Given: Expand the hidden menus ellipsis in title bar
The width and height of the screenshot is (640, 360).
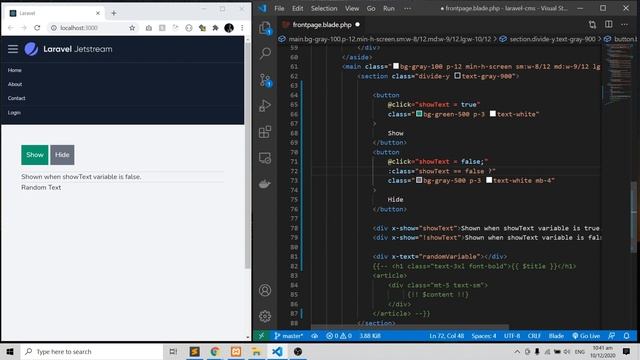Looking at the screenshot, I should coord(407,8).
